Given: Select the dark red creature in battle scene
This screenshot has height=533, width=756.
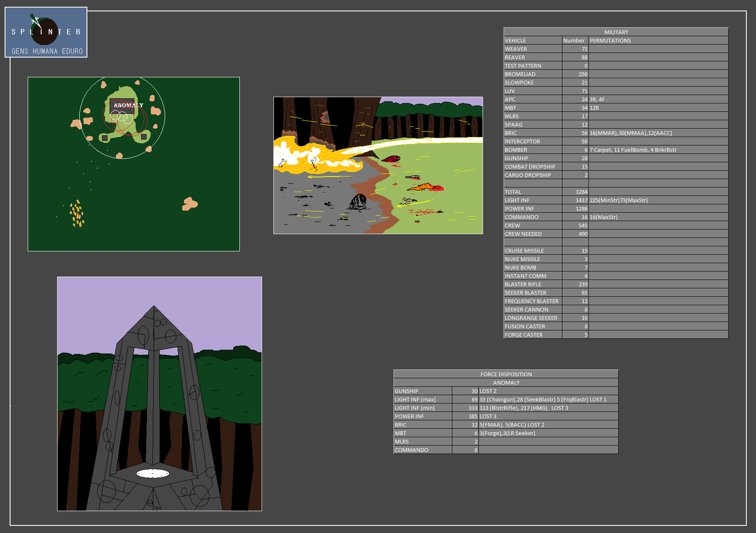Looking at the screenshot, I should [391, 159].
